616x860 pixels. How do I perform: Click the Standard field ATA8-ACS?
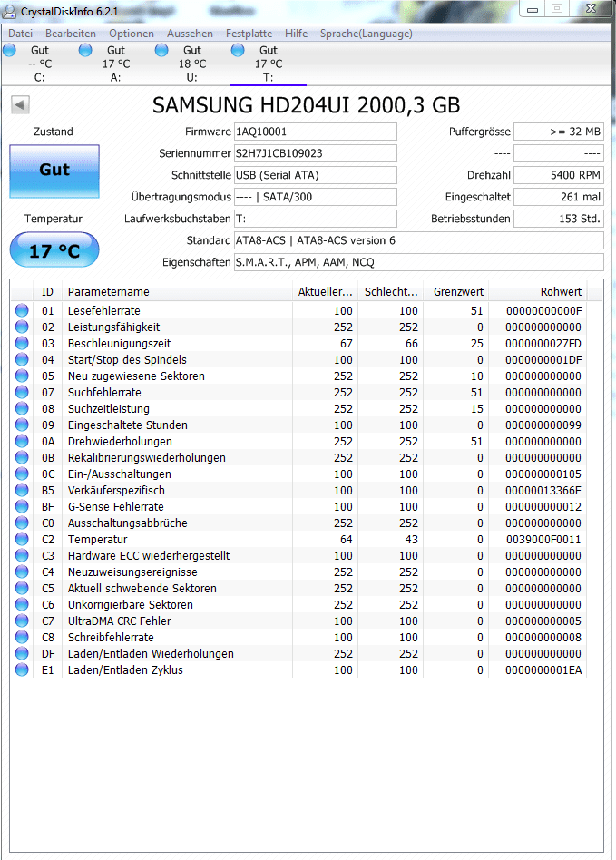point(419,240)
